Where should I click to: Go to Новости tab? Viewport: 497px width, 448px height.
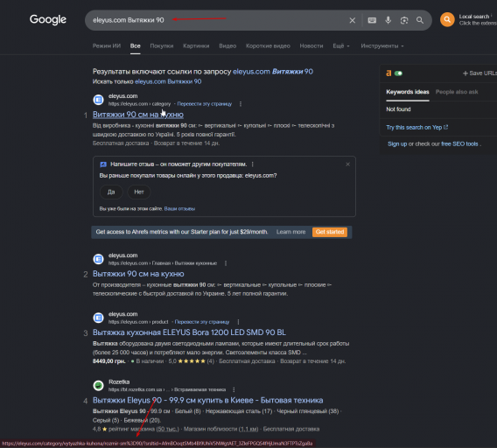[311, 46]
